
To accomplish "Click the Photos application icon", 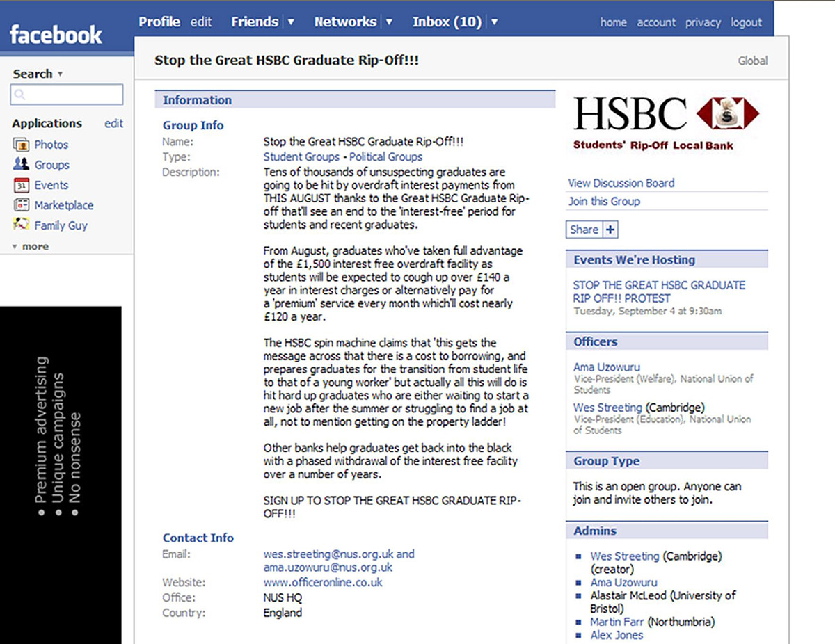I will tap(21, 145).
